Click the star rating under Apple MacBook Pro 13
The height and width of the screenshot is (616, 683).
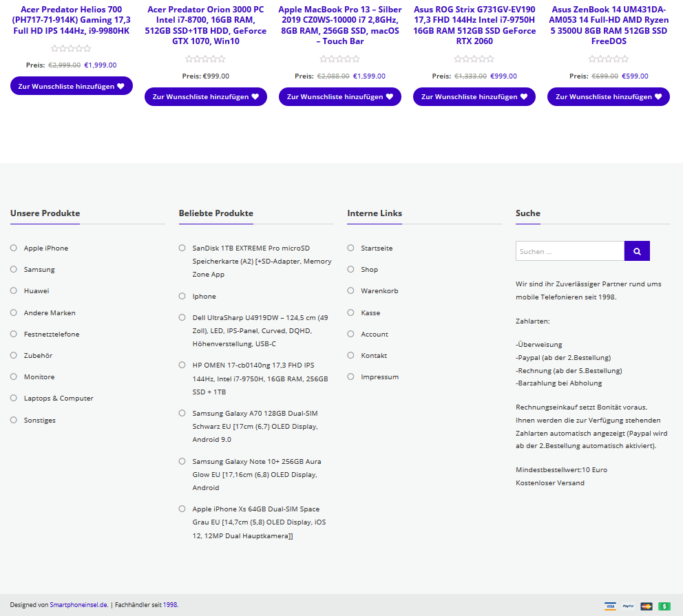tap(339, 59)
